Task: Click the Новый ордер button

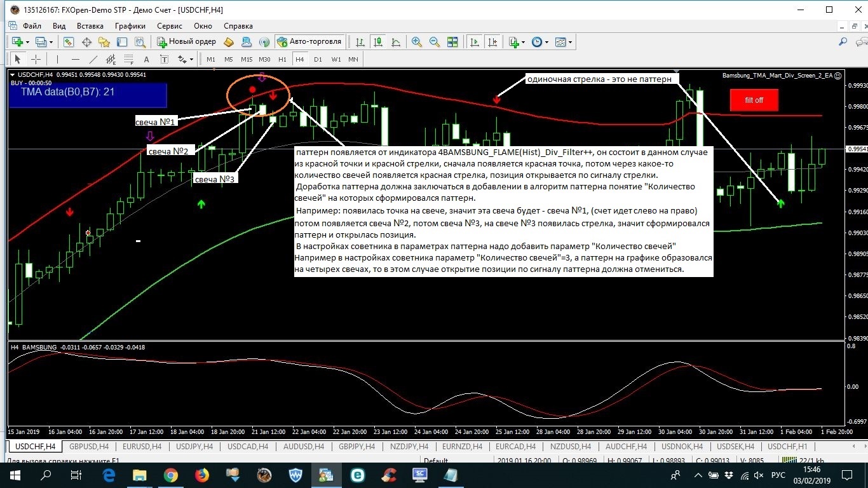Action: tap(187, 42)
